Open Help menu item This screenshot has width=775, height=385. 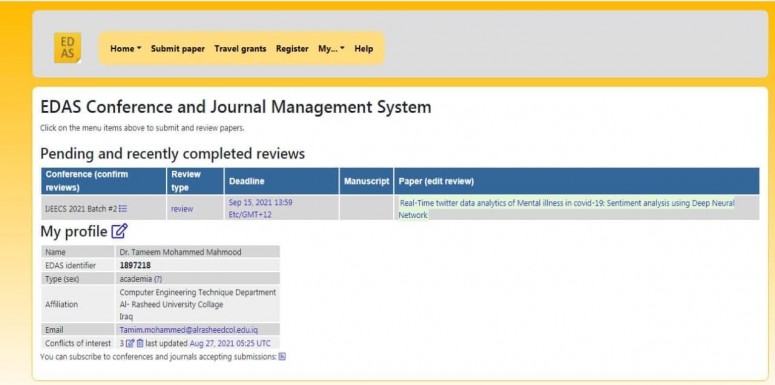[363, 48]
